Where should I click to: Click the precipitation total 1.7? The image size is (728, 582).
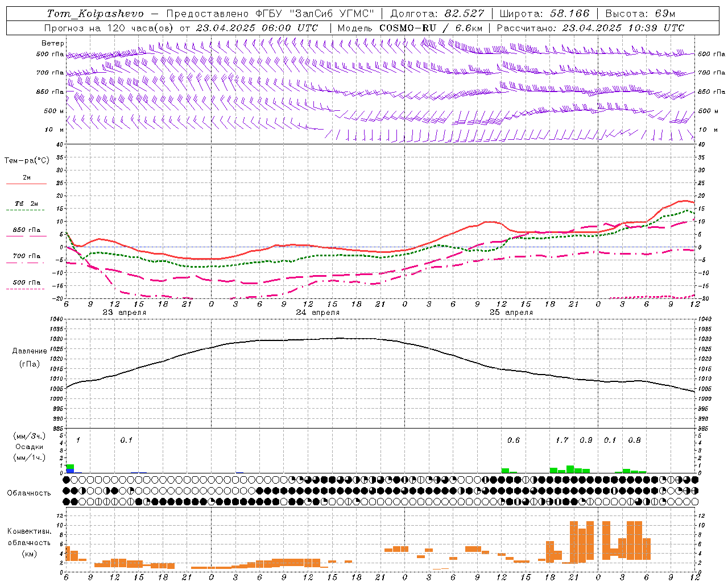click(x=562, y=440)
